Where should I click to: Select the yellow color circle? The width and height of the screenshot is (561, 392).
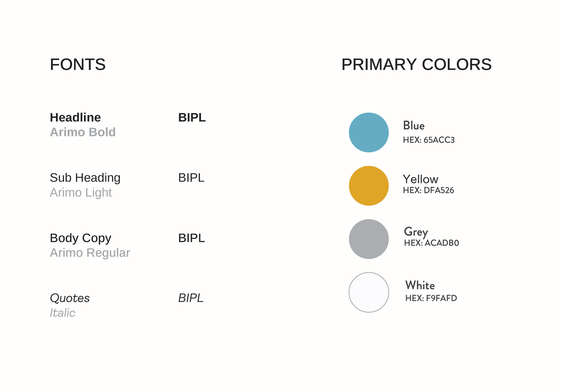[369, 186]
